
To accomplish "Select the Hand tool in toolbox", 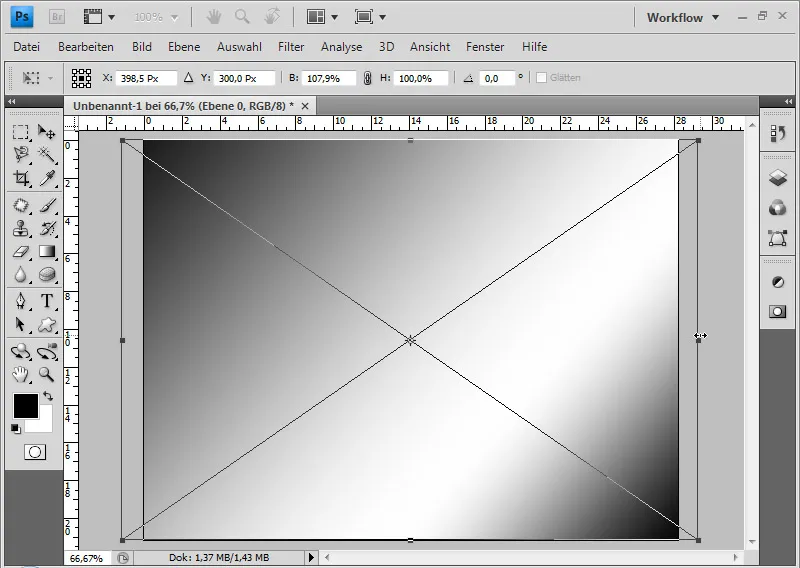I will [x=20, y=375].
